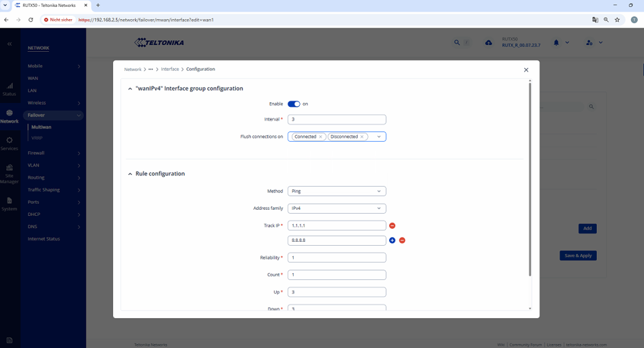Click the search icon in background table
644x348 pixels.
(592, 107)
